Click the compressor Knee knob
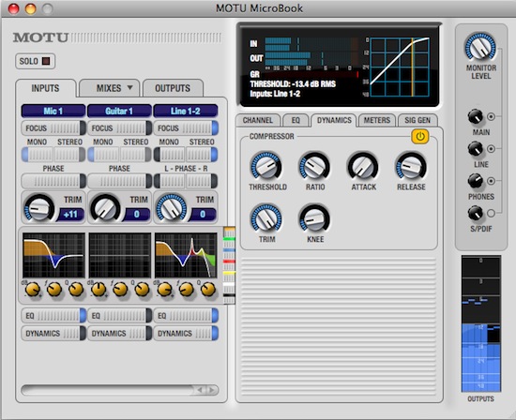The height and width of the screenshot is (420, 516). coord(314,218)
